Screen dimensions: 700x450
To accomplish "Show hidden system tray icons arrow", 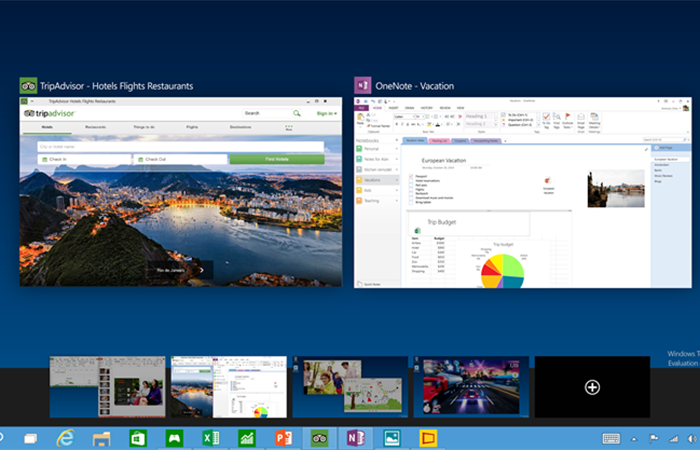I will click(x=634, y=439).
